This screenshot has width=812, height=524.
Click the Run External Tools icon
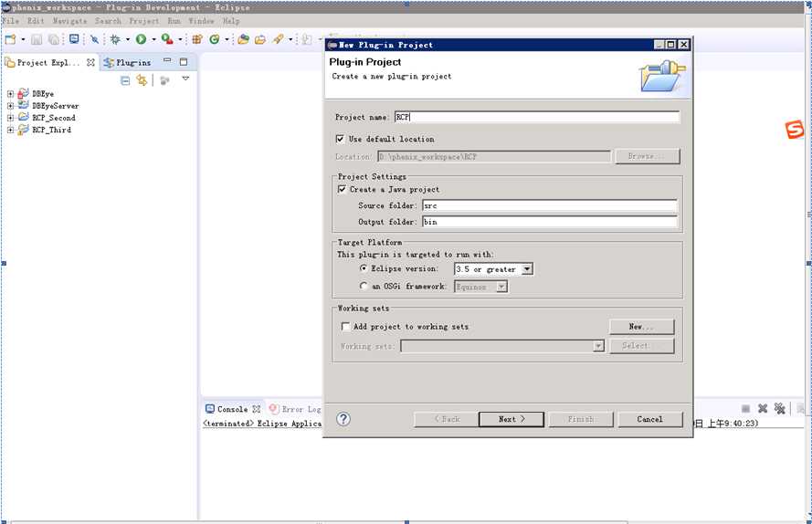tap(167, 39)
